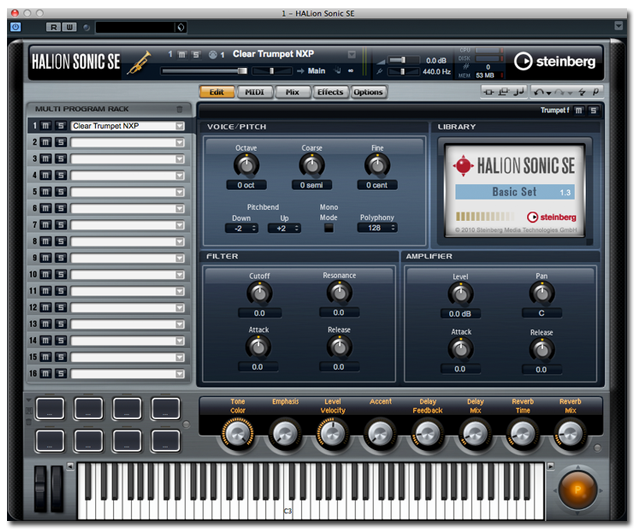This screenshot has height=531, width=634.
Task: Open the program dropdown for slot 8
Action: point(180,242)
